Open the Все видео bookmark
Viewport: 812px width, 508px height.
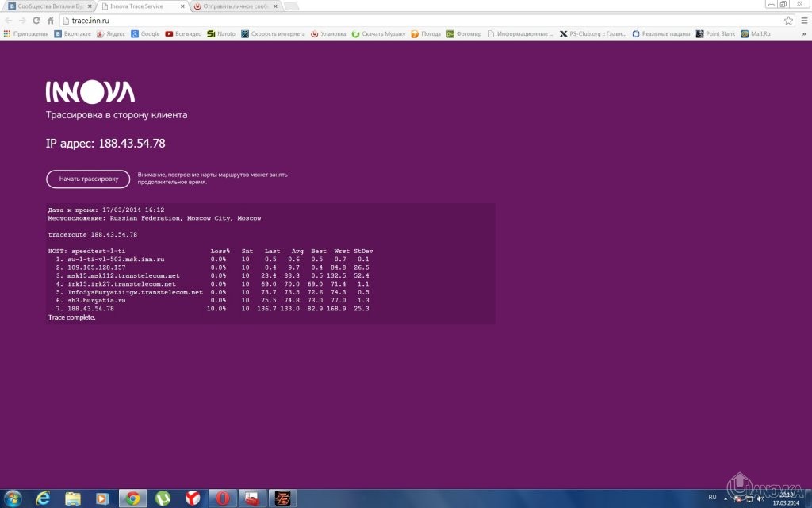[x=183, y=33]
